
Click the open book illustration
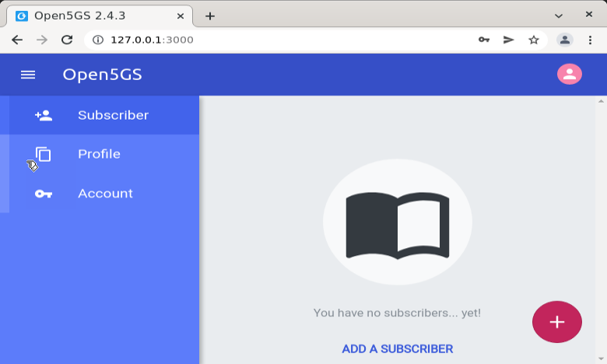[398, 225]
